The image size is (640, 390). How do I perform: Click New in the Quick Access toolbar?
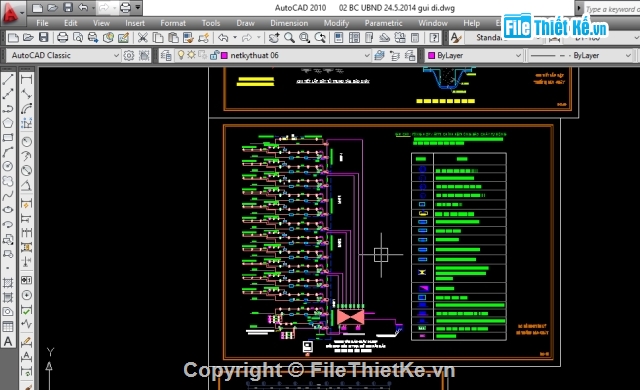[x=37, y=7]
